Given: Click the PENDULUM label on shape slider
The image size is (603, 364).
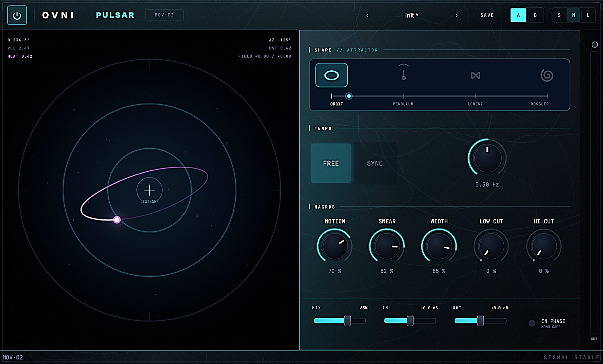Looking at the screenshot, I should (x=403, y=104).
